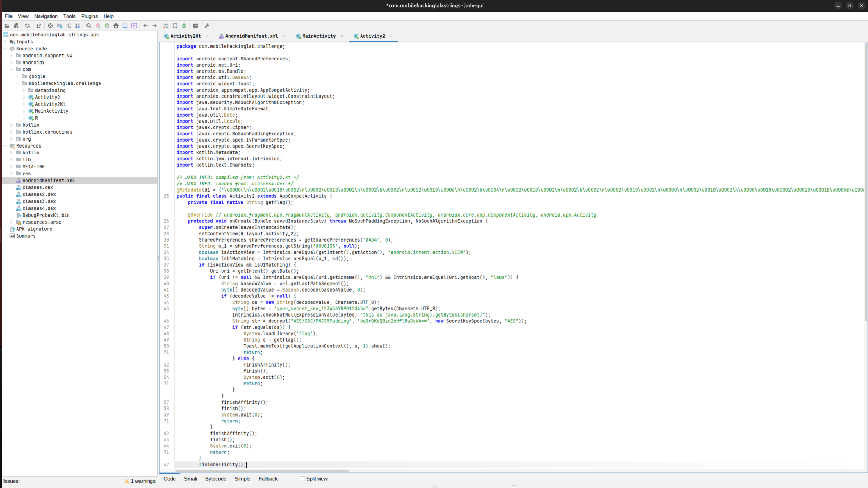This screenshot has height=488, width=868.
Task: Click the Sync with editor target icon
Action: [50, 26]
